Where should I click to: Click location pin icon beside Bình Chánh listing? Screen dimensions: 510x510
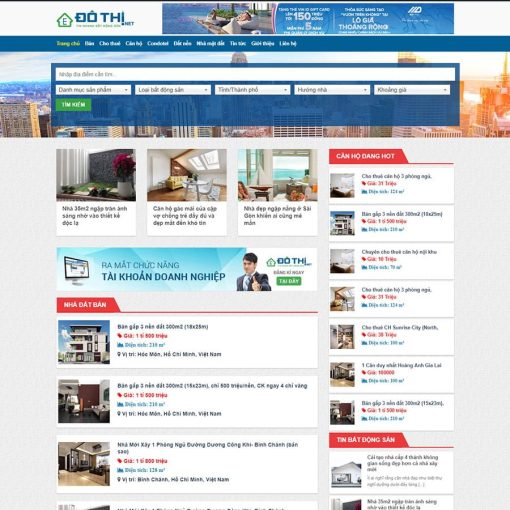(119, 479)
